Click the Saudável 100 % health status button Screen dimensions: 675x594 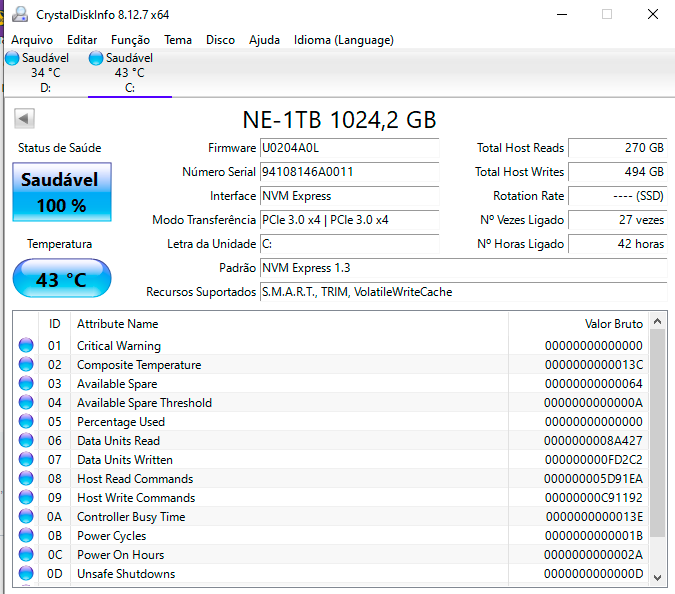coord(62,192)
